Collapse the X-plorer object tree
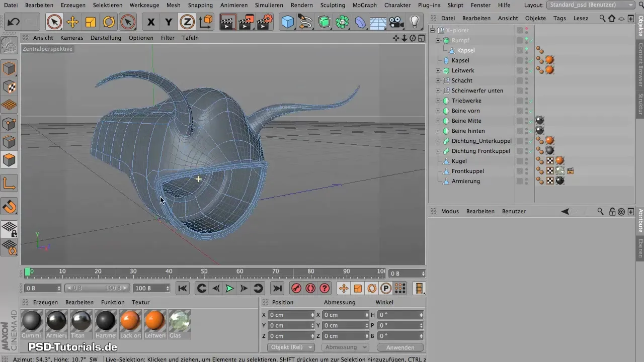This screenshot has width=644, height=362. point(433,30)
